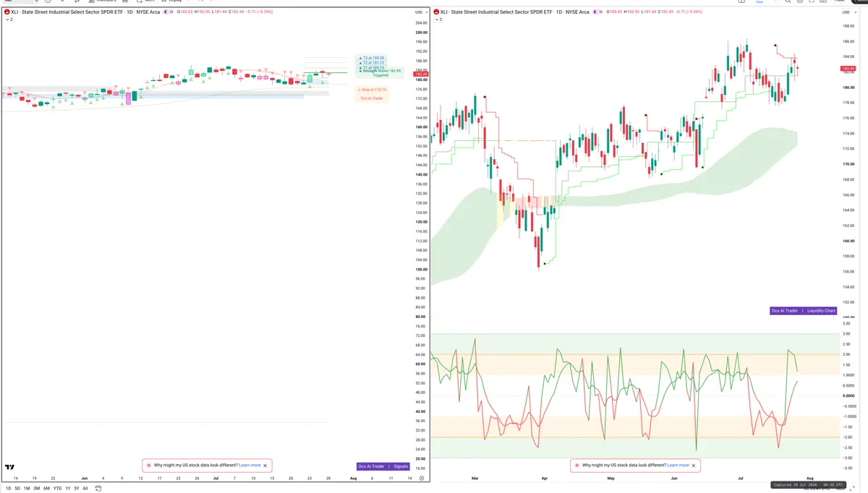Click the XLI symbol logo in right chart
868x493 pixels.
(x=437, y=12)
